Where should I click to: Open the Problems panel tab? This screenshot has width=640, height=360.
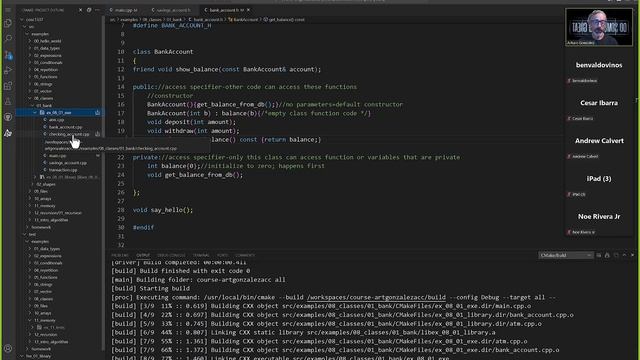120,255
